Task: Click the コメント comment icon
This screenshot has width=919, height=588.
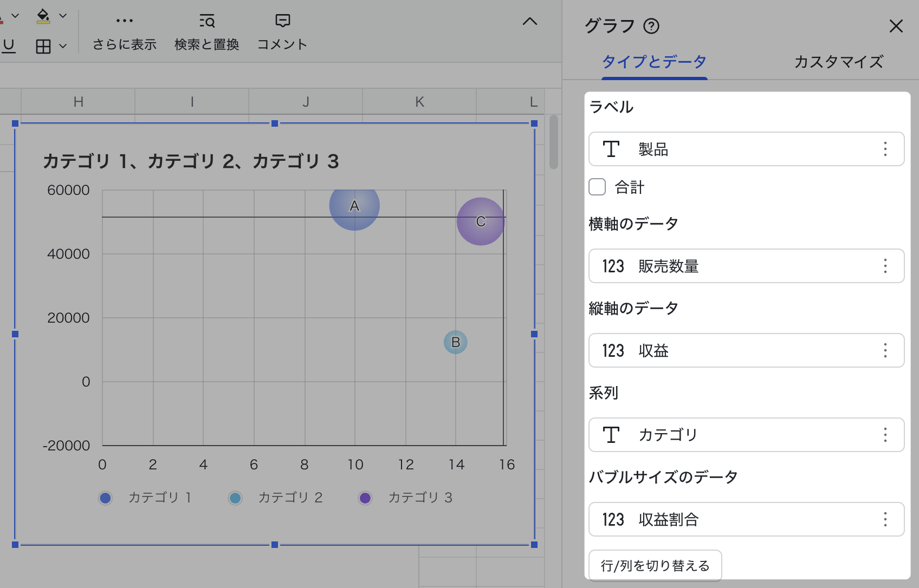Action: 282,21
